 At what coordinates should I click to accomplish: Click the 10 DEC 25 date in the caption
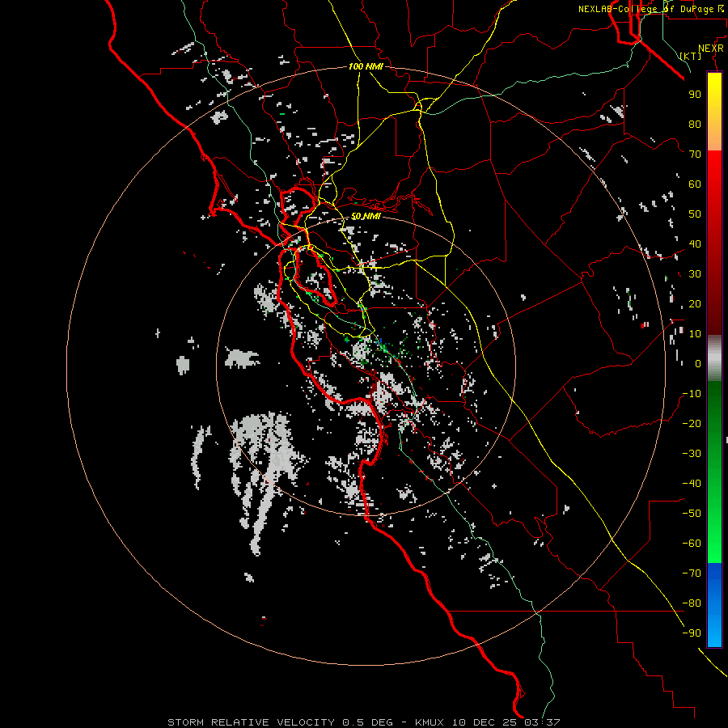(x=484, y=722)
